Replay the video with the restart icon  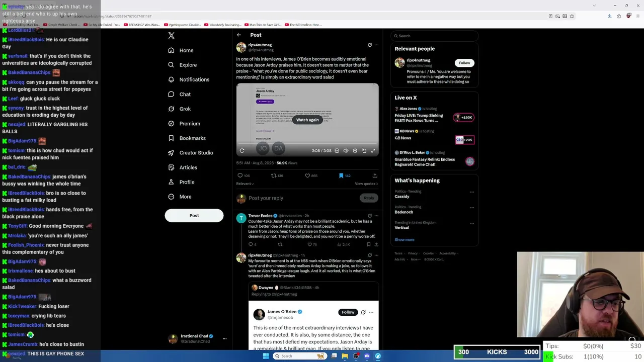(242, 150)
